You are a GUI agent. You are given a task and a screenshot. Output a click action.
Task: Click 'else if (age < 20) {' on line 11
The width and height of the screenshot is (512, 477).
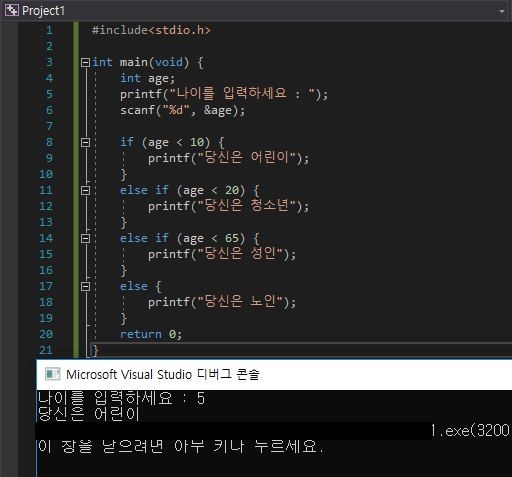point(189,191)
